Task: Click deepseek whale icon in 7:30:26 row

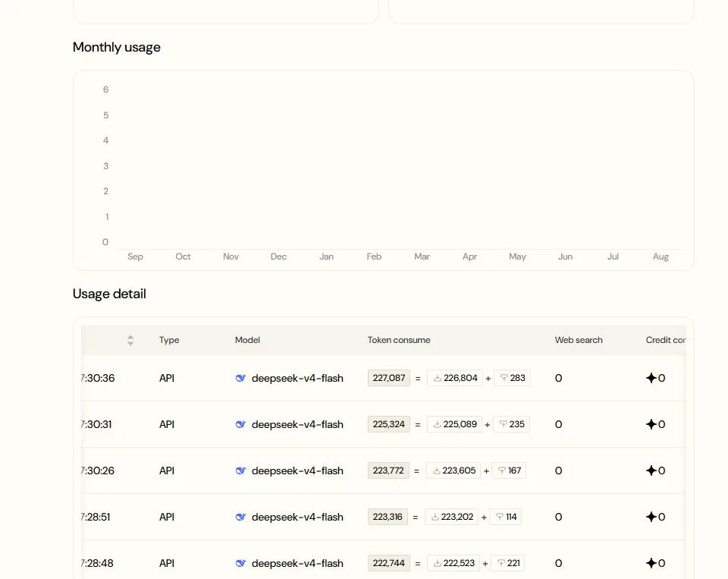Action: point(240,470)
